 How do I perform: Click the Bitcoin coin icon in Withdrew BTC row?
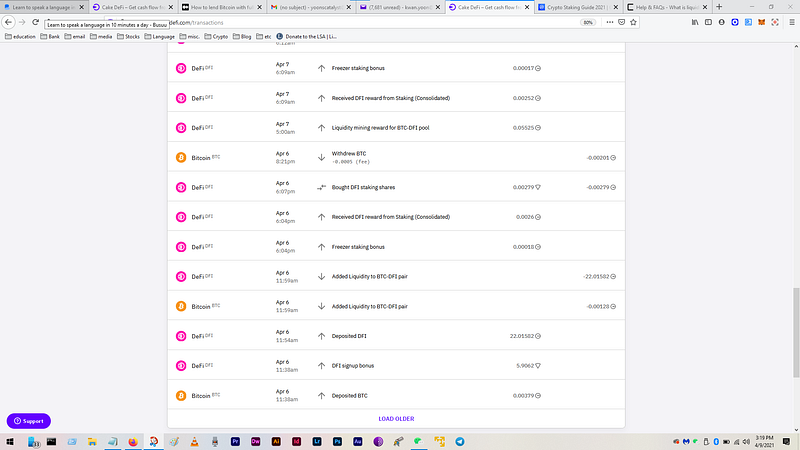(181, 158)
